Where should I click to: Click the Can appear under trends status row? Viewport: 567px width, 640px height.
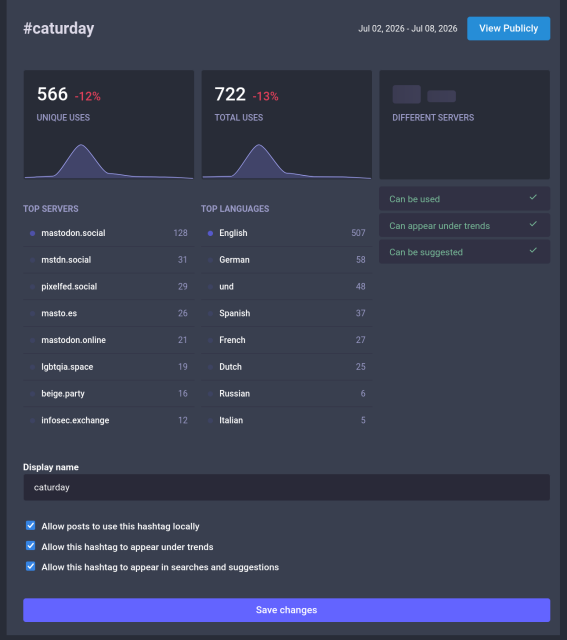tap(465, 225)
